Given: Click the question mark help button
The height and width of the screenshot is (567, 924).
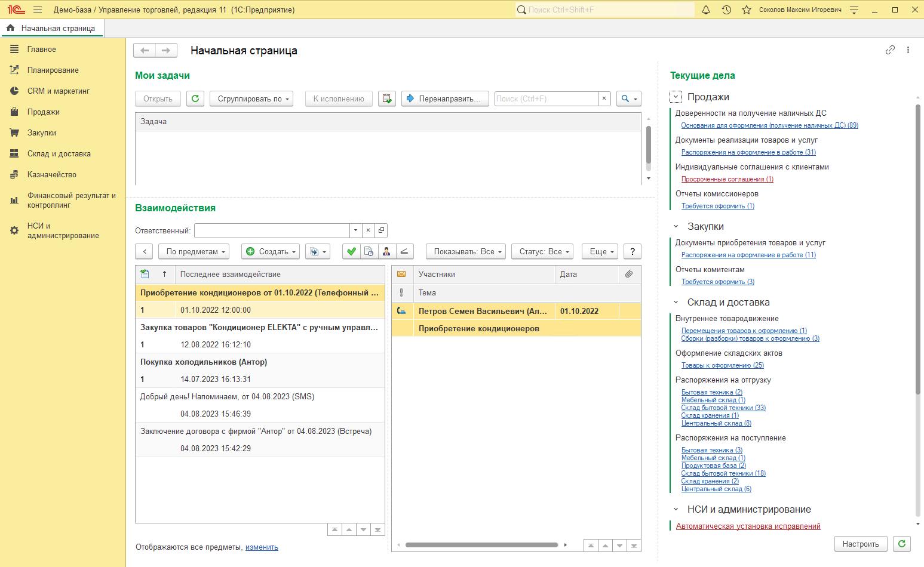Looking at the screenshot, I should pos(632,252).
